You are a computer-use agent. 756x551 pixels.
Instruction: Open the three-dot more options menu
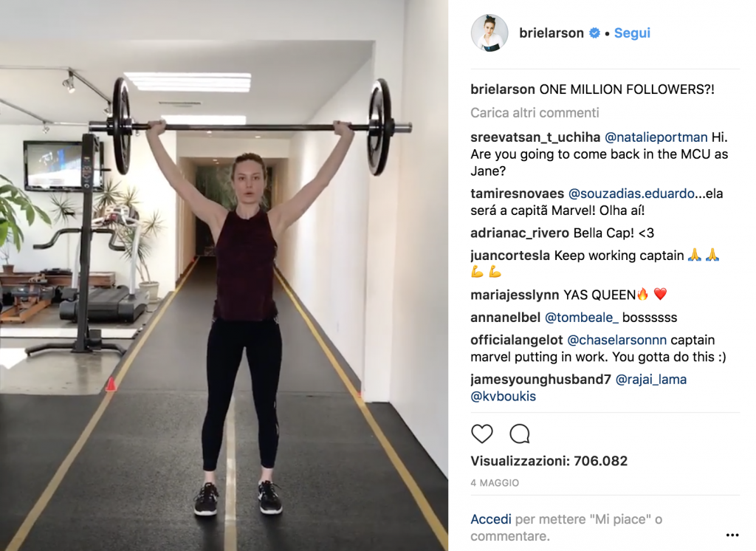click(x=732, y=535)
